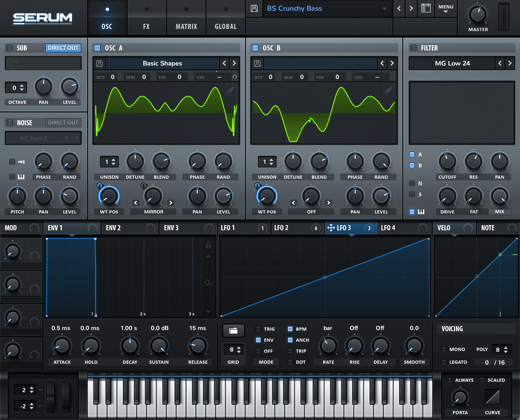This screenshot has width=520, height=420.
Task: Disable OSC B power switch
Action: [255, 48]
